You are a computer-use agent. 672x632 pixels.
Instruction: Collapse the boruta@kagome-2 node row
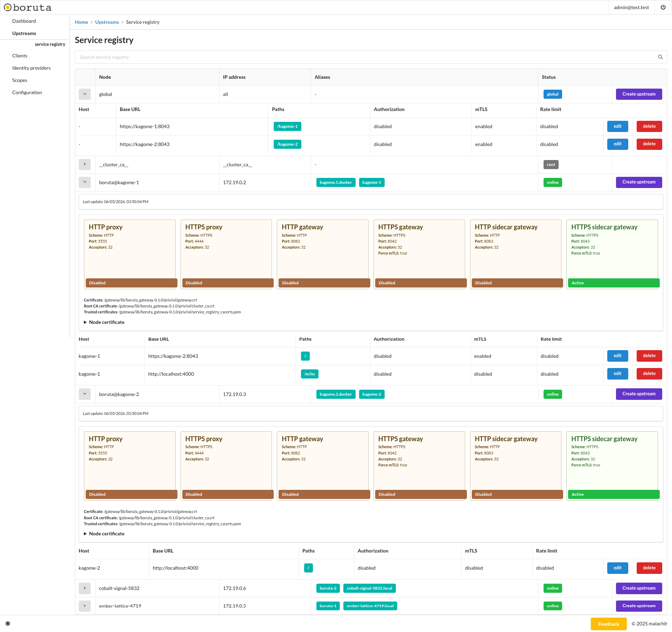tap(85, 394)
